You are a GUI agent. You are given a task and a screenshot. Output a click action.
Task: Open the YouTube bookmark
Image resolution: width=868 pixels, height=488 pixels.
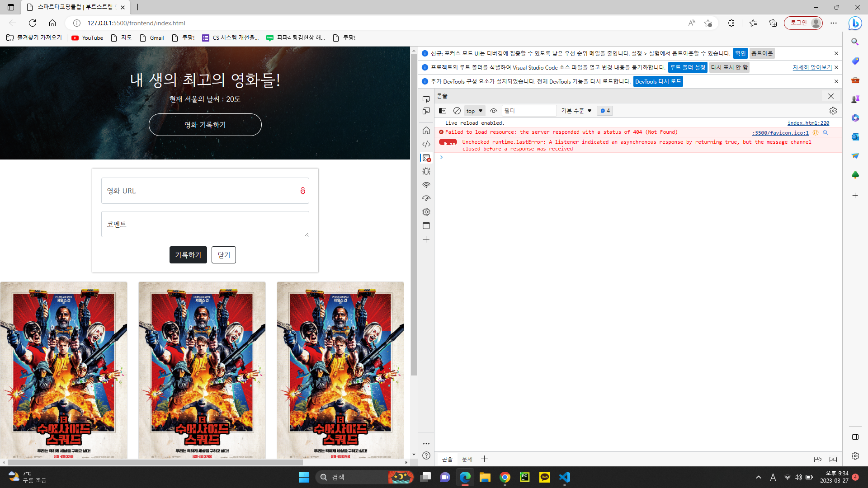pos(87,38)
